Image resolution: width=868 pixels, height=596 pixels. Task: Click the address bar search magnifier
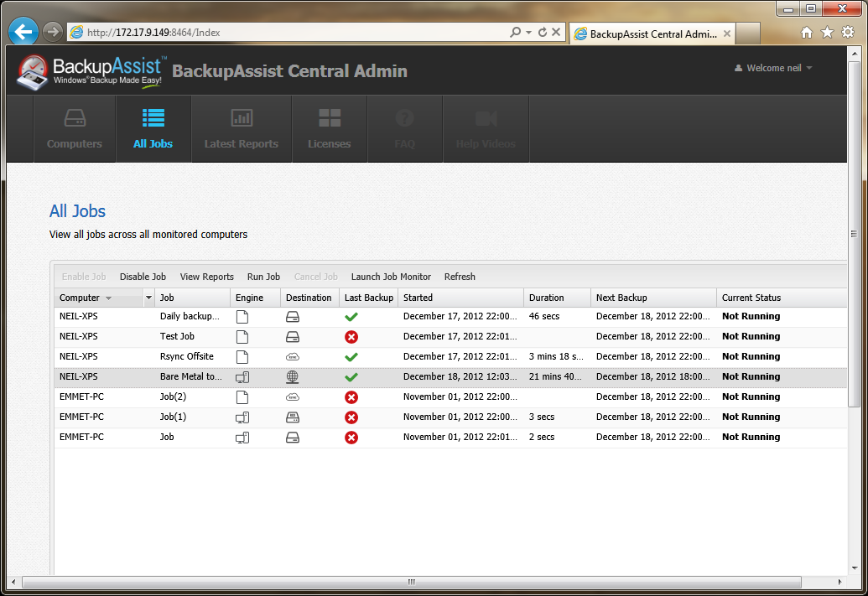click(x=516, y=32)
